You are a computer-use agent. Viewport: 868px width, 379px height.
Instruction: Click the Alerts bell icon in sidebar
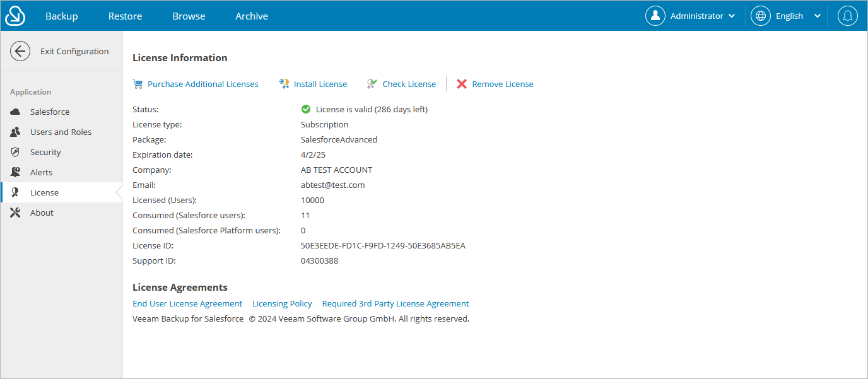pos(16,172)
